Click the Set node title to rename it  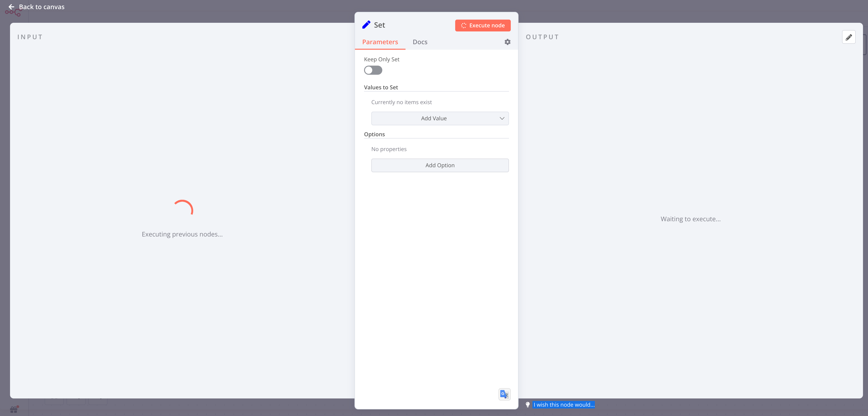(379, 25)
